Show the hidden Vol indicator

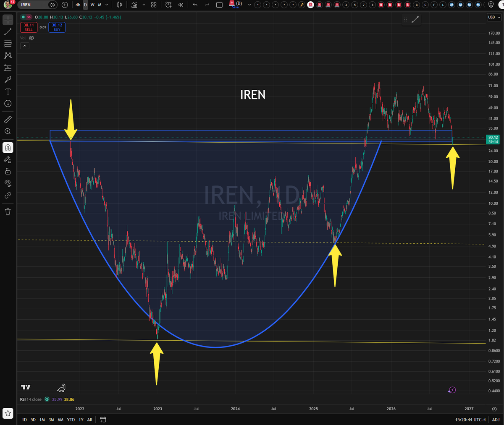(31, 38)
